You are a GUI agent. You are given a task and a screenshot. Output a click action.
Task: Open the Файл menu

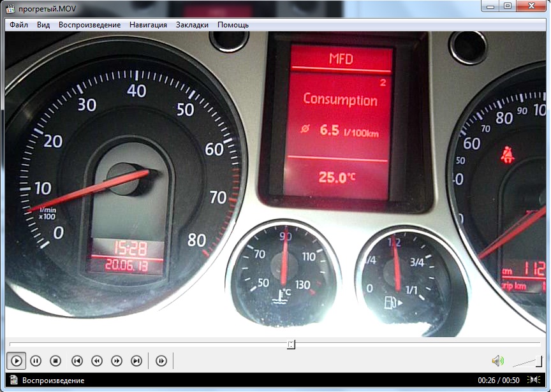18,25
